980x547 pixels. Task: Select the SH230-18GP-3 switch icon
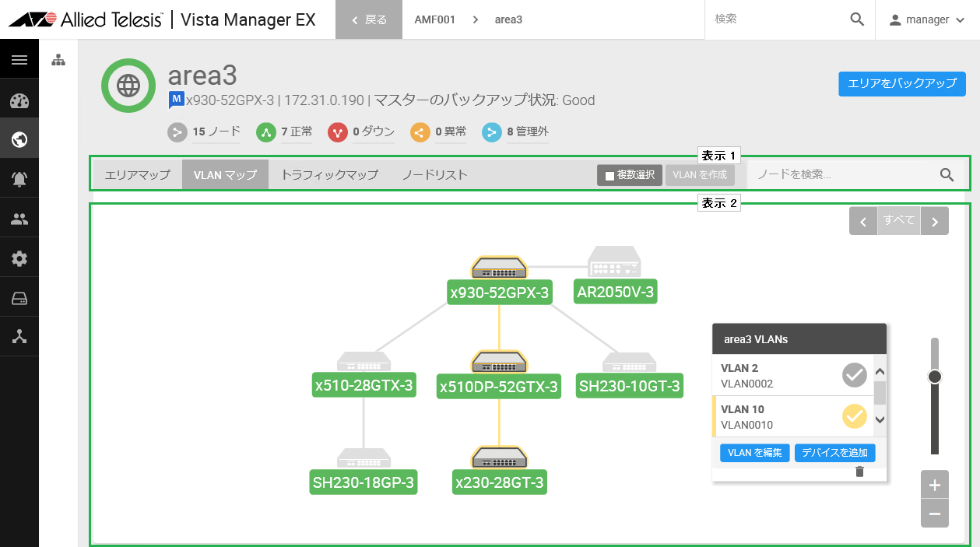(364, 458)
